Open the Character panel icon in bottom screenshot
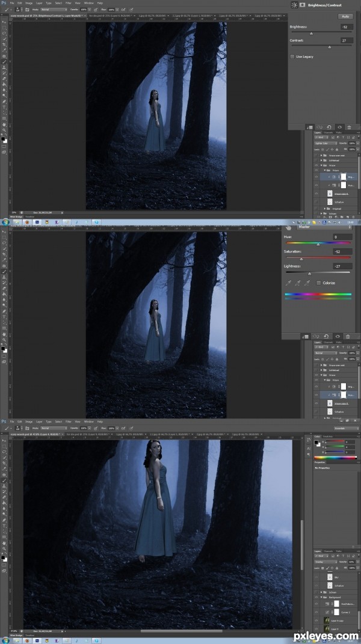The width and height of the screenshot is (361, 644). (x=309, y=448)
